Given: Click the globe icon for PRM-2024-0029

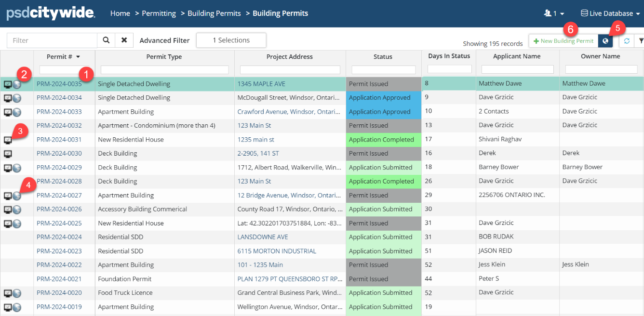Looking at the screenshot, I should point(17,168).
